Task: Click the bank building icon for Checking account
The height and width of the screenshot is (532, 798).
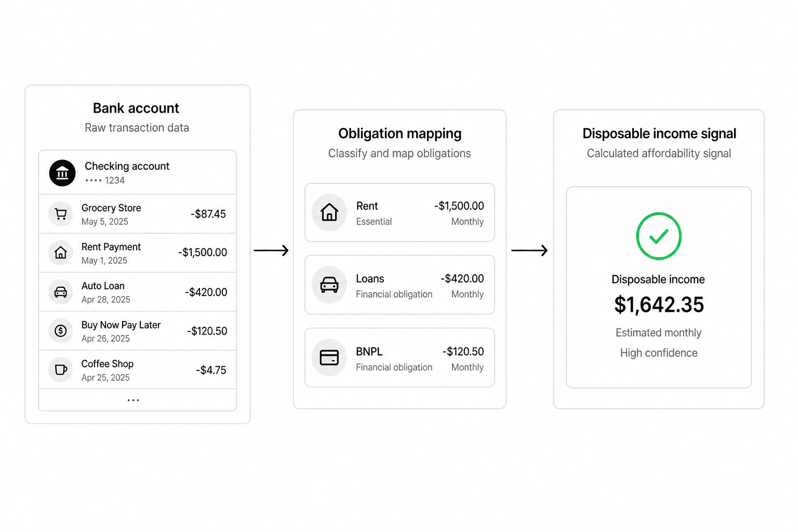Action: tap(62, 173)
